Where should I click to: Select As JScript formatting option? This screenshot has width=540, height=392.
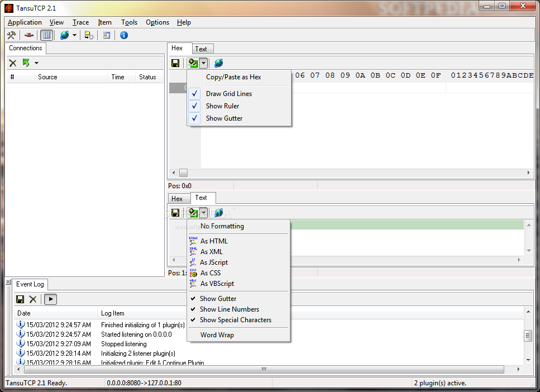238,262
